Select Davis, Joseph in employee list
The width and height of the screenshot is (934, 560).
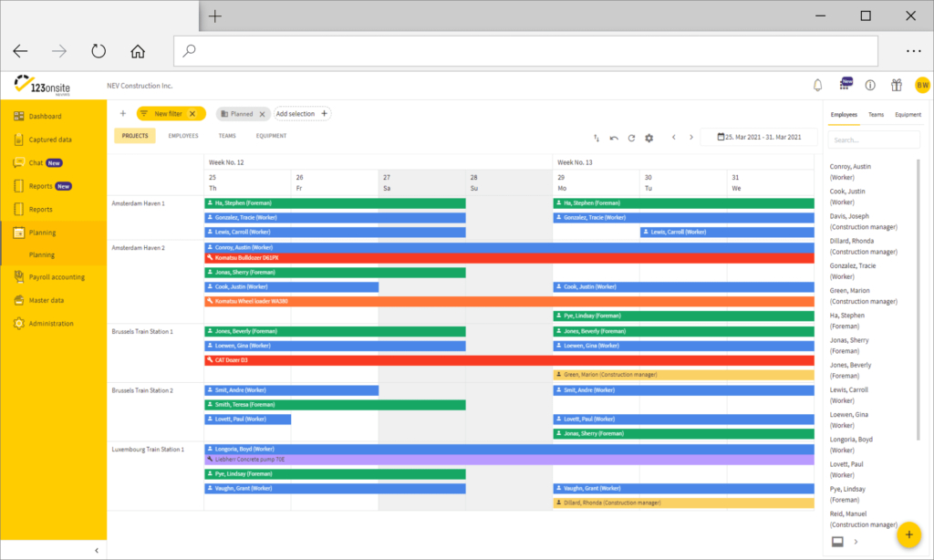point(863,222)
